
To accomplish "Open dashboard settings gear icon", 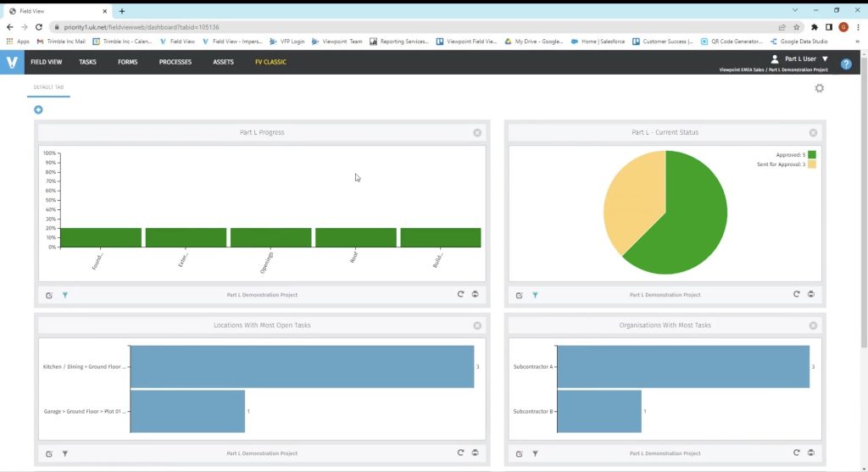I will pyautogui.click(x=819, y=88).
